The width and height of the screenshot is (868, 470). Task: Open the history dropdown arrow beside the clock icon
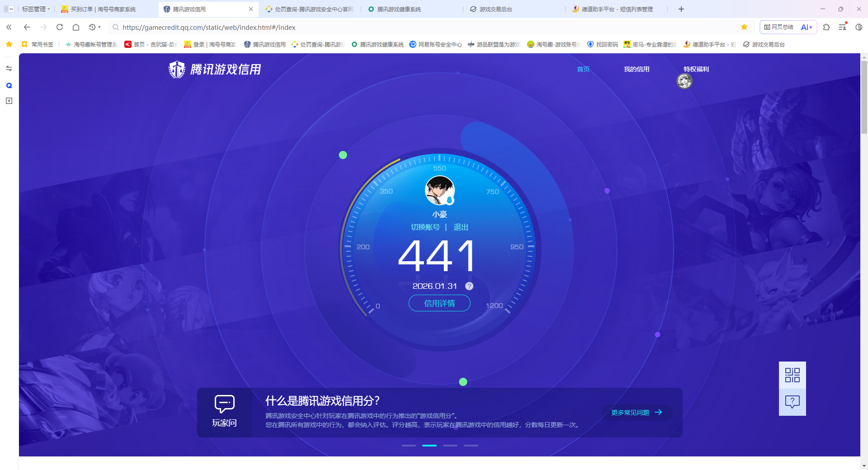tap(99, 27)
